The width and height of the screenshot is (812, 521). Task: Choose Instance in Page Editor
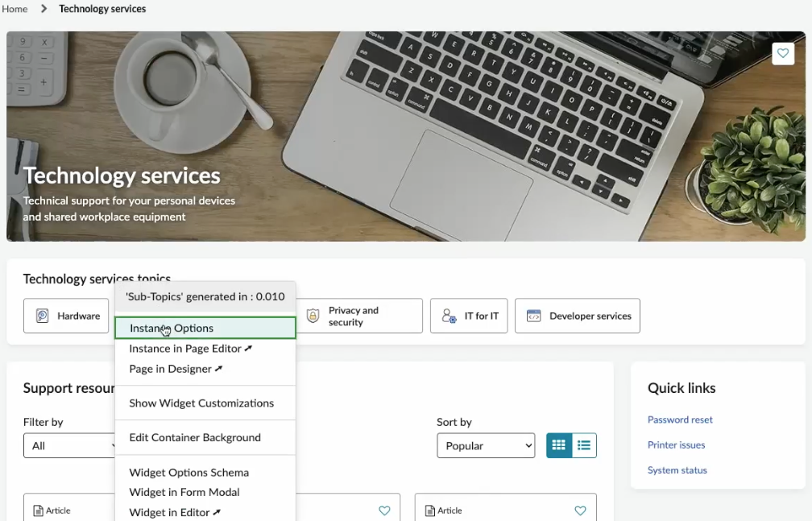[205, 349]
